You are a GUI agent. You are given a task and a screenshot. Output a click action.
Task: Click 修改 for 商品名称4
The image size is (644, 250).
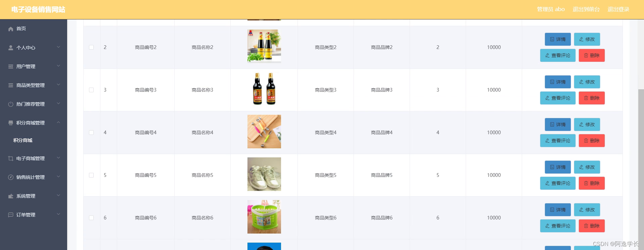click(587, 124)
